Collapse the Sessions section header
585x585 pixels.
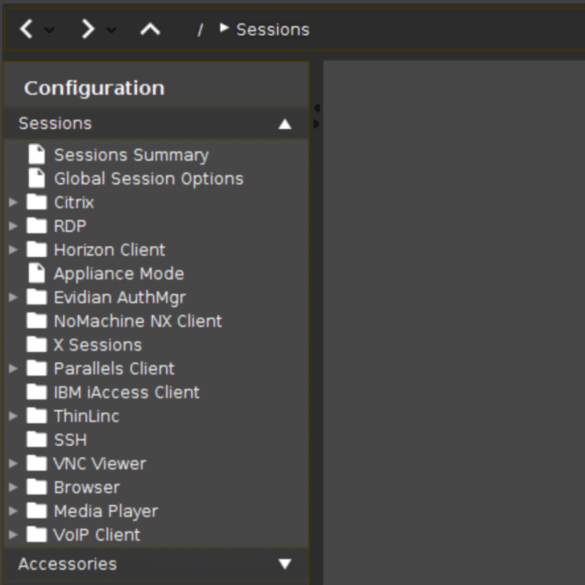click(x=156, y=123)
